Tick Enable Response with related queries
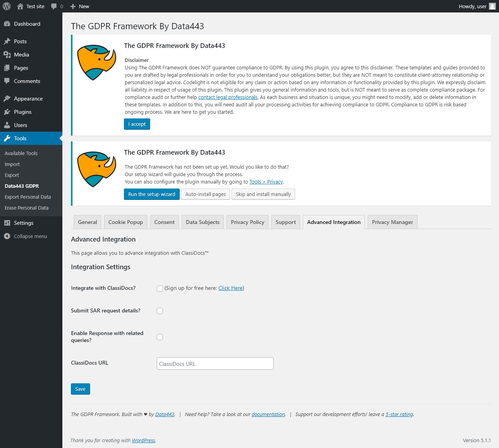499x448 pixels. [160, 337]
